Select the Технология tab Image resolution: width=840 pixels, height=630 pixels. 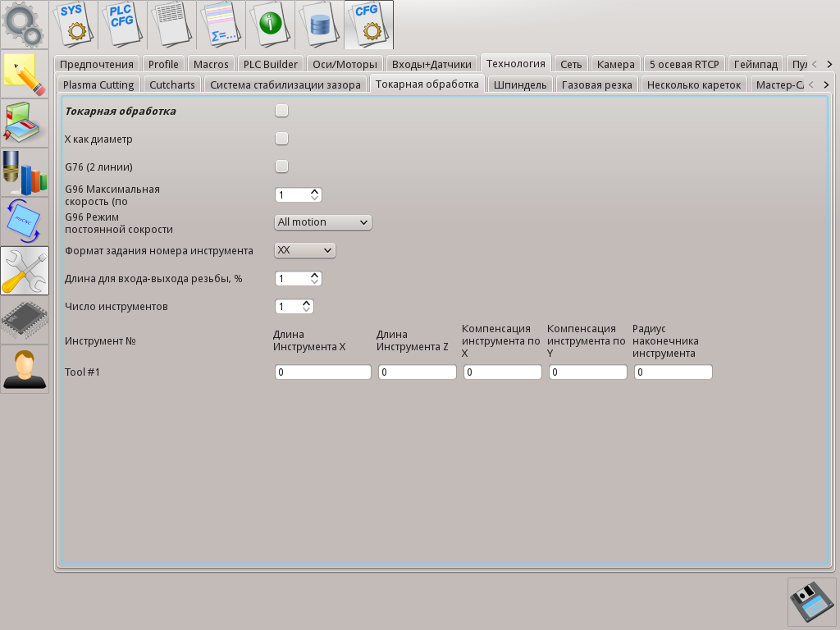point(516,63)
